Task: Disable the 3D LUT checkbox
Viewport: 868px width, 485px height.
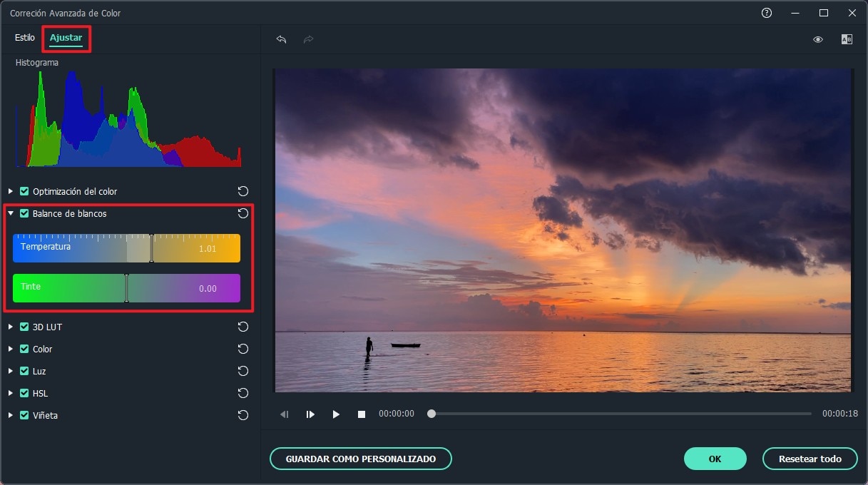Action: coord(25,327)
